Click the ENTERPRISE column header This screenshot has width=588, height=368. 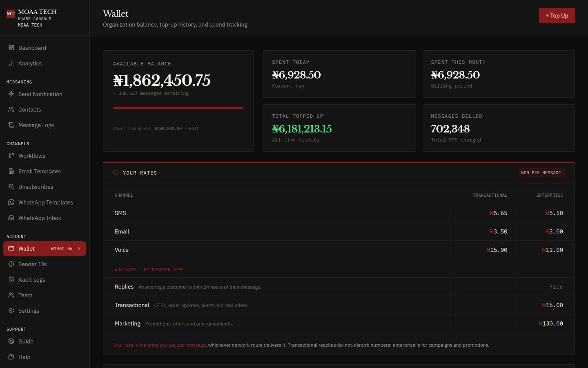pos(550,195)
